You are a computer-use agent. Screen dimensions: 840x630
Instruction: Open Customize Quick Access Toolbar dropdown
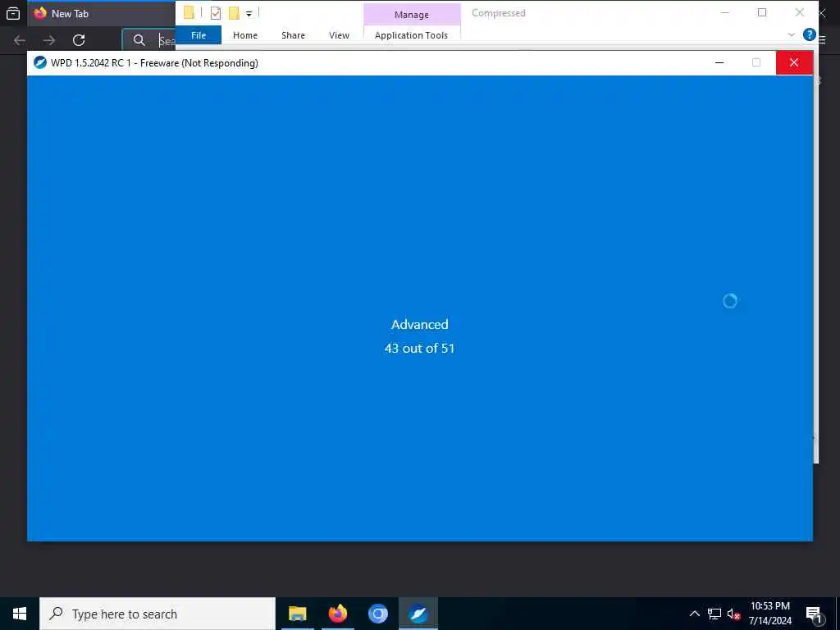[x=249, y=13]
